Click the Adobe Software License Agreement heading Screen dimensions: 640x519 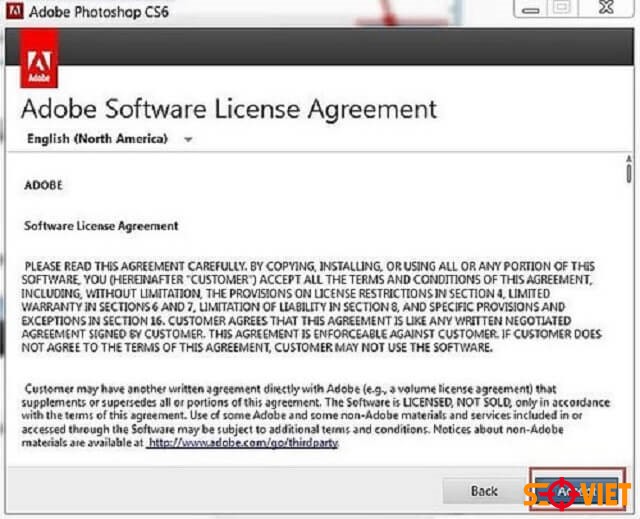click(x=229, y=108)
